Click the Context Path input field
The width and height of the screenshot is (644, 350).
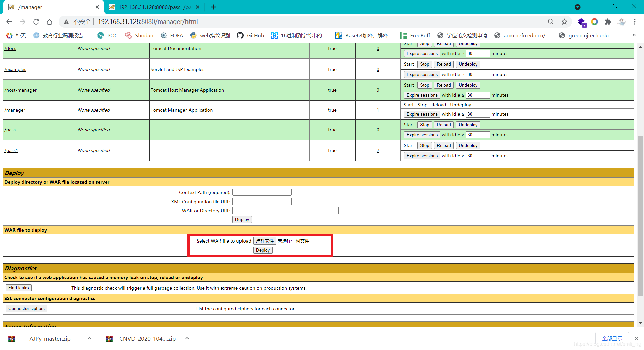pos(262,192)
